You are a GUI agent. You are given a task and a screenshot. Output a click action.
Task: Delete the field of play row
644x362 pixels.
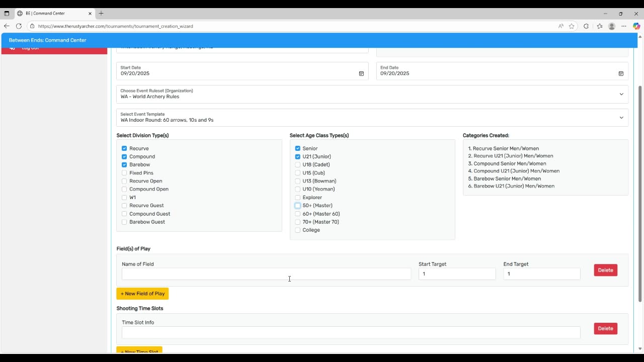click(x=605, y=270)
